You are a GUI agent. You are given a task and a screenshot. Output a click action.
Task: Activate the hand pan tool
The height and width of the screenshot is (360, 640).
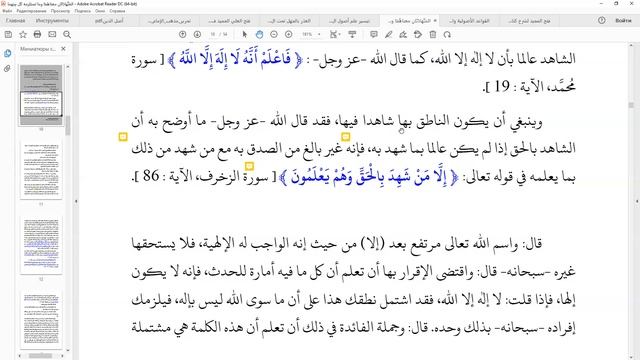tap(259, 35)
